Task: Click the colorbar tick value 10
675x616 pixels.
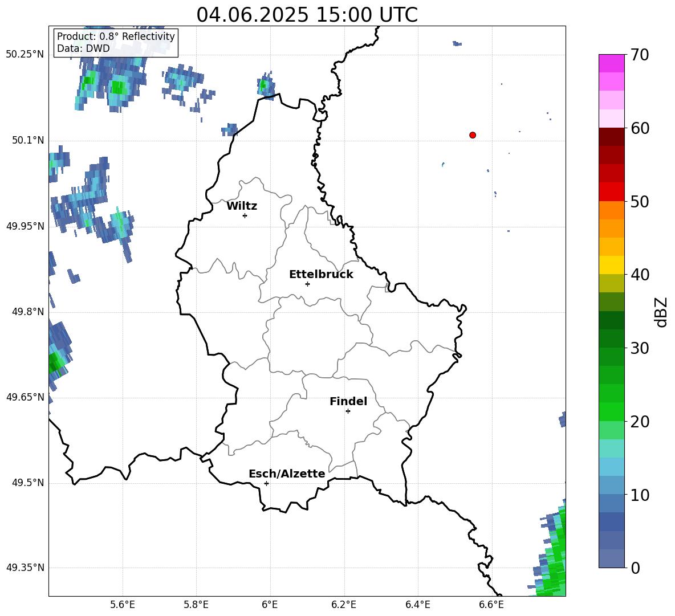Action: [x=640, y=495]
